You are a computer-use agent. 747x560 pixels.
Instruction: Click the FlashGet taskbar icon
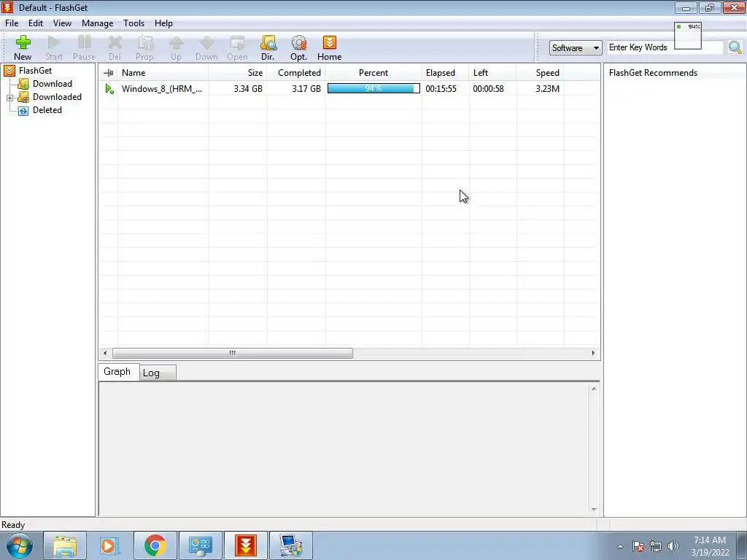click(x=246, y=545)
